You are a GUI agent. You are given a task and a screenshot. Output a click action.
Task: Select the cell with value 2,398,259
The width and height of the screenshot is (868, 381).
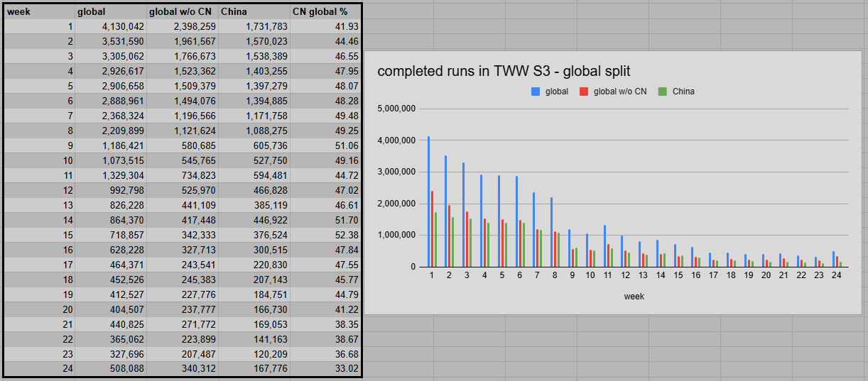click(x=183, y=26)
